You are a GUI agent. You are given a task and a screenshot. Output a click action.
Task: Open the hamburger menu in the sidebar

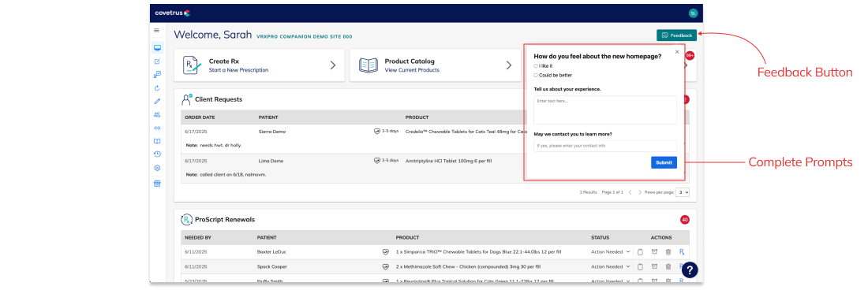click(x=157, y=31)
